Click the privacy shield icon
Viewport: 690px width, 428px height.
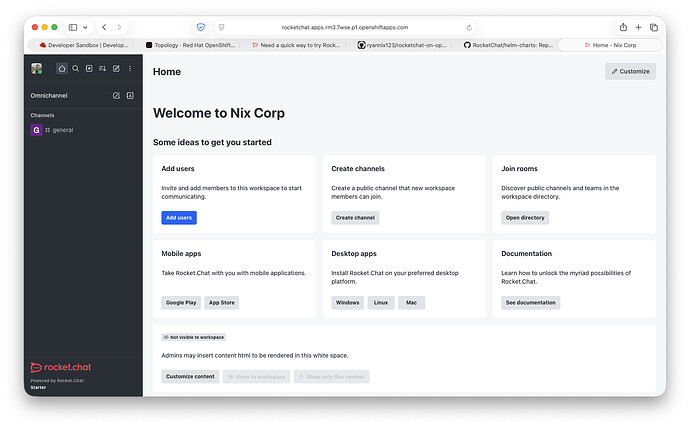click(x=201, y=27)
